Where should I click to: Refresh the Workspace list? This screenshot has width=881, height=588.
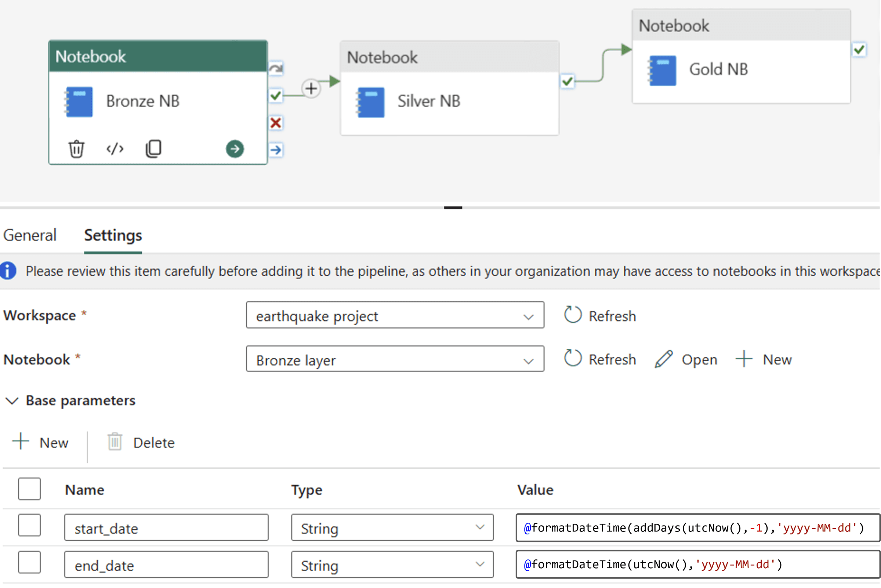[x=600, y=316]
